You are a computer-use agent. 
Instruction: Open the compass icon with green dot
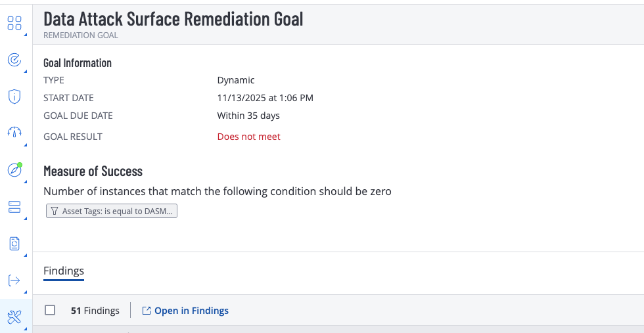[x=14, y=169]
